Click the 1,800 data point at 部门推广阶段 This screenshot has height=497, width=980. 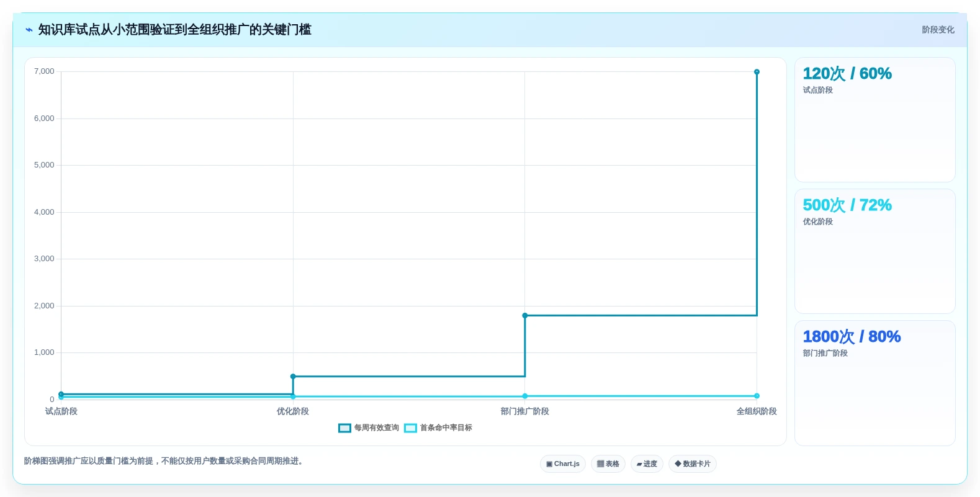[525, 316]
